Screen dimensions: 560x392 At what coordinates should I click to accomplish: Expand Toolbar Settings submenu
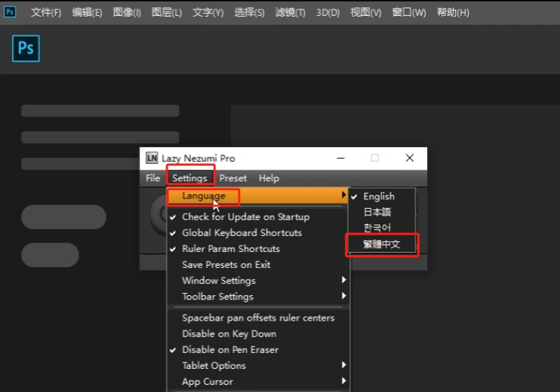coord(257,297)
